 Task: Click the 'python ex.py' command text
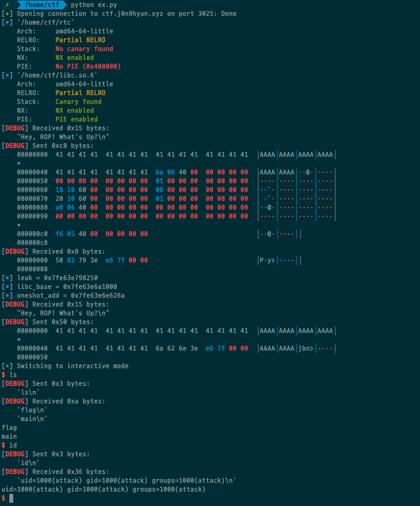[x=94, y=5]
